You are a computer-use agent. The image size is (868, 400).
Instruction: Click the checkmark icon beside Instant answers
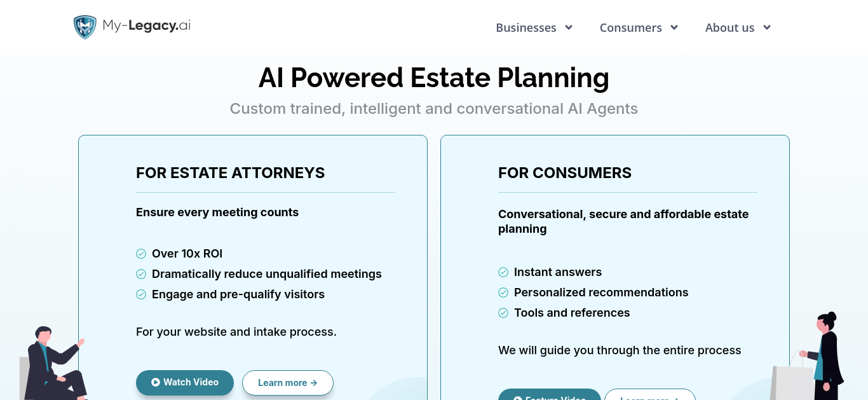click(x=503, y=272)
